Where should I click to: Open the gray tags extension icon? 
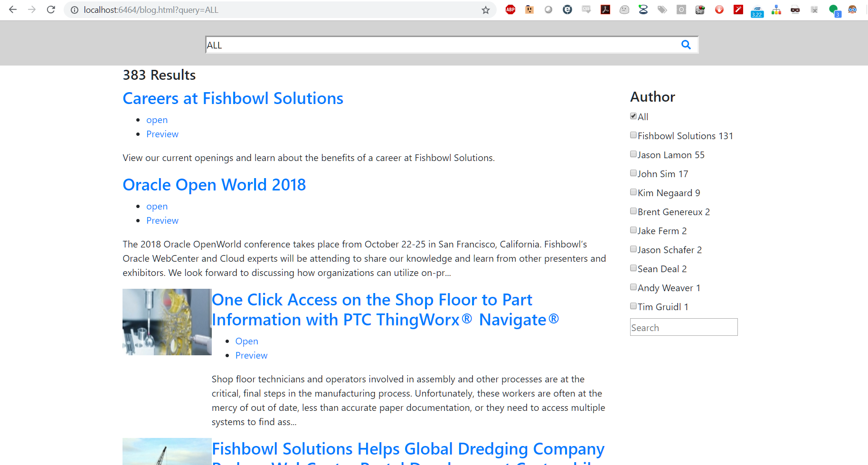[662, 9]
